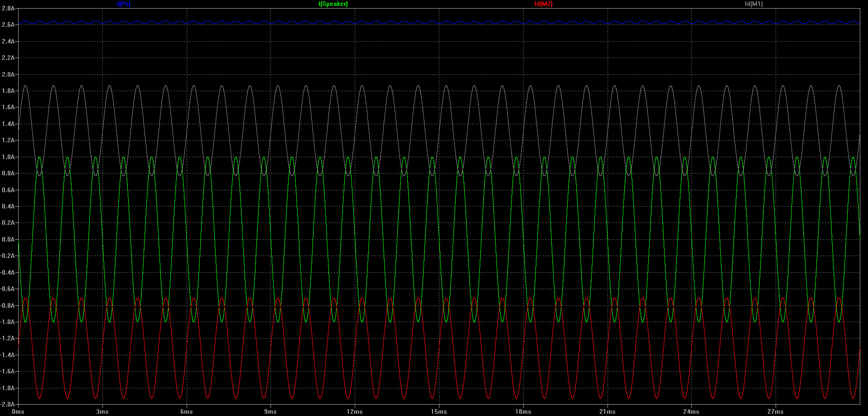
Task: Click the 2.8A vertical axis label
Action: [x=8, y=8]
